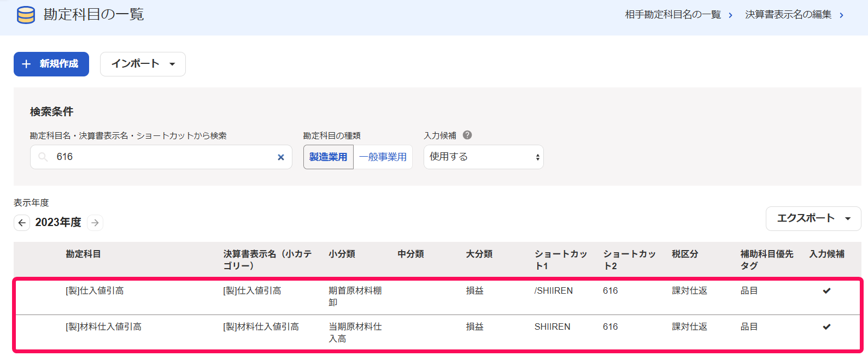Click the 勘定科目 column header
Viewport: 868px width, 362px height.
pos(84,254)
